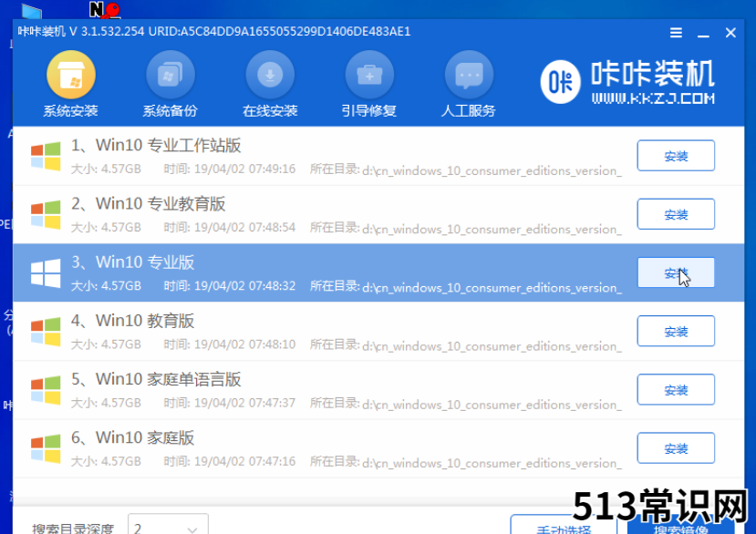Expand the 搜索目录深度 dropdown showing 2
This screenshot has width=756, height=534.
tap(168, 524)
